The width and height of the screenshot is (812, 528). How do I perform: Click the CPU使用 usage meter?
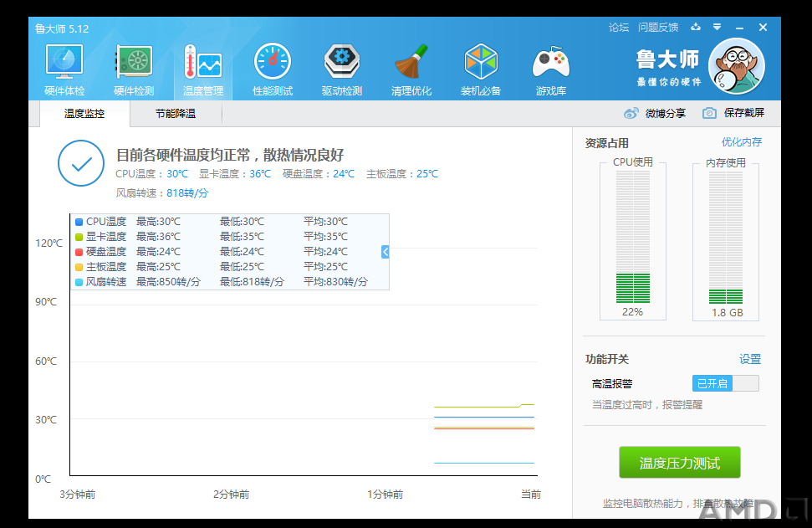coord(633,238)
